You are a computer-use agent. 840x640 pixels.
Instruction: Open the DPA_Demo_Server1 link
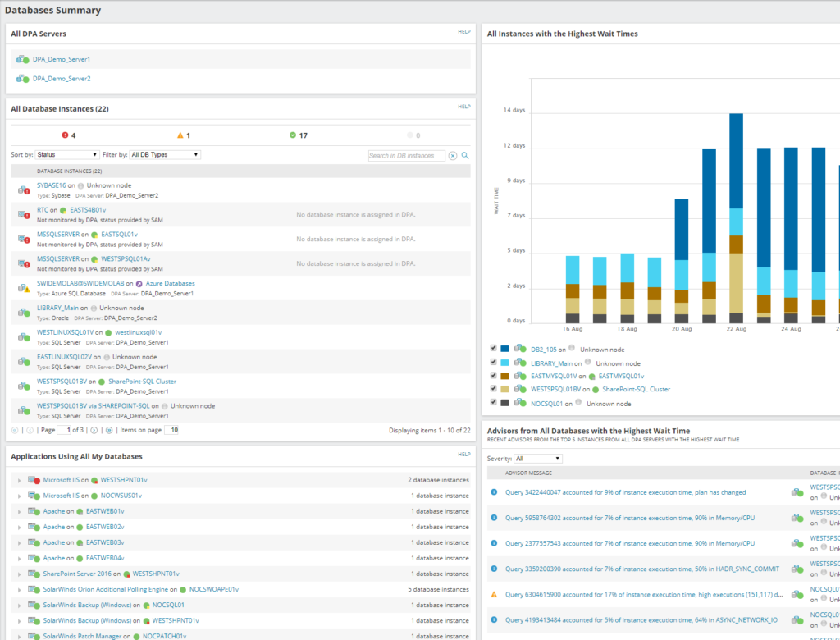pyautogui.click(x=62, y=60)
